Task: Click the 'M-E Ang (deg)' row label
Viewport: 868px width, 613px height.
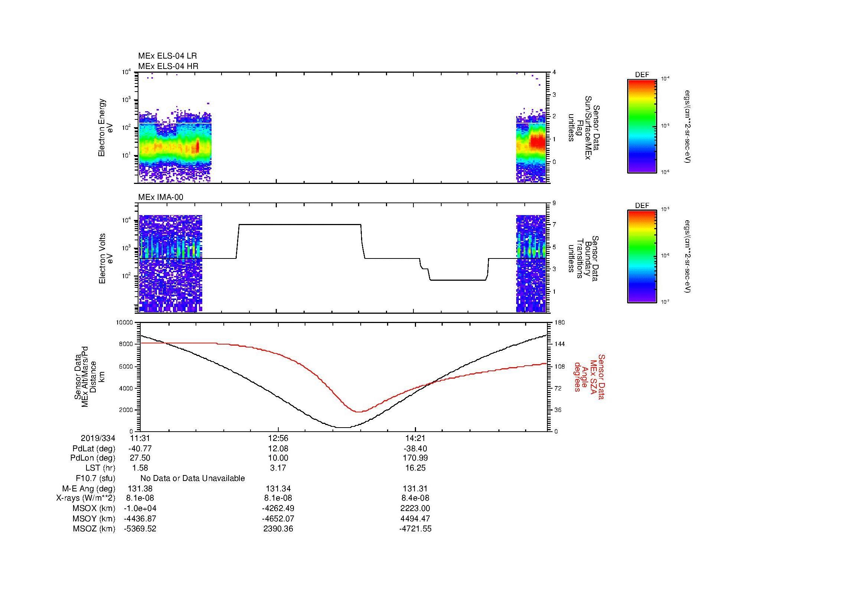Action: tap(88, 488)
